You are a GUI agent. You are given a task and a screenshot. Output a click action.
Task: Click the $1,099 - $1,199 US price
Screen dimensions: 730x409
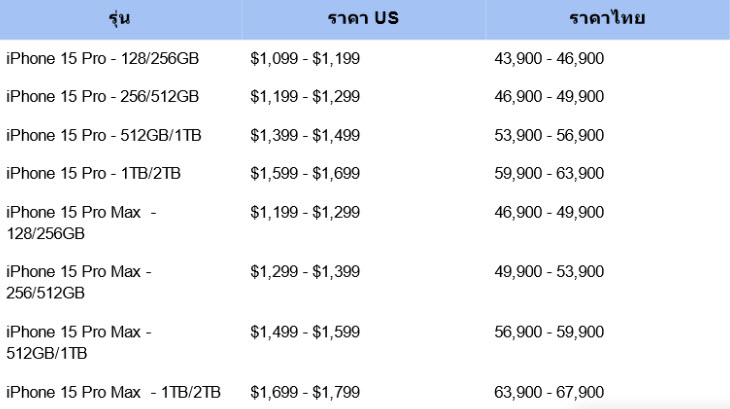pos(305,59)
